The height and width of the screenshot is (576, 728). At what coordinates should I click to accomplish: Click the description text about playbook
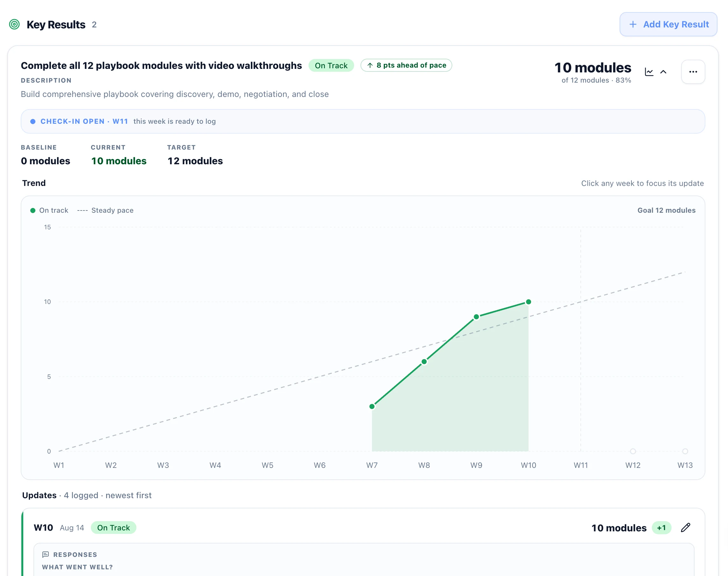(x=175, y=94)
